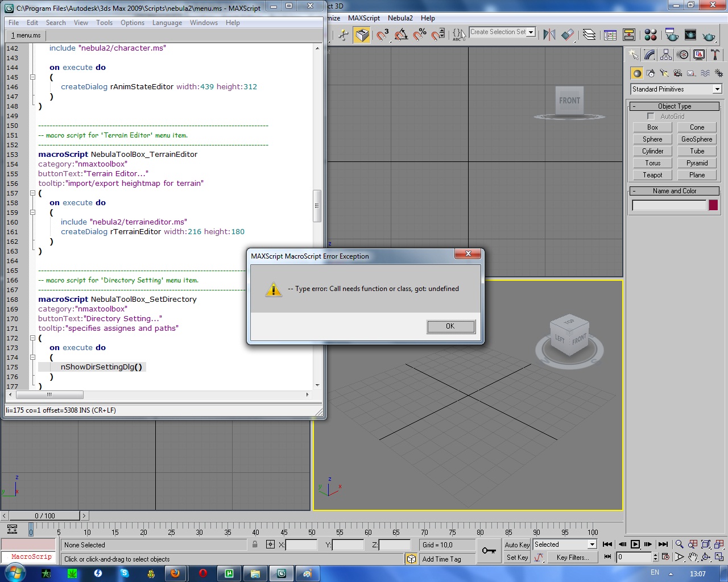The width and height of the screenshot is (728, 582).
Task: Click the Teapot primitive button
Action: (652, 175)
